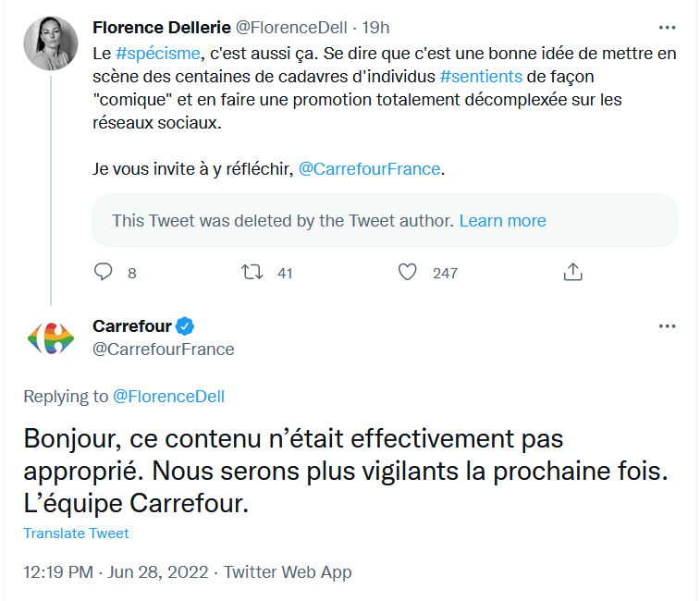The width and height of the screenshot is (700, 601).
Task: Click the Carrefour display name
Action: point(132,326)
